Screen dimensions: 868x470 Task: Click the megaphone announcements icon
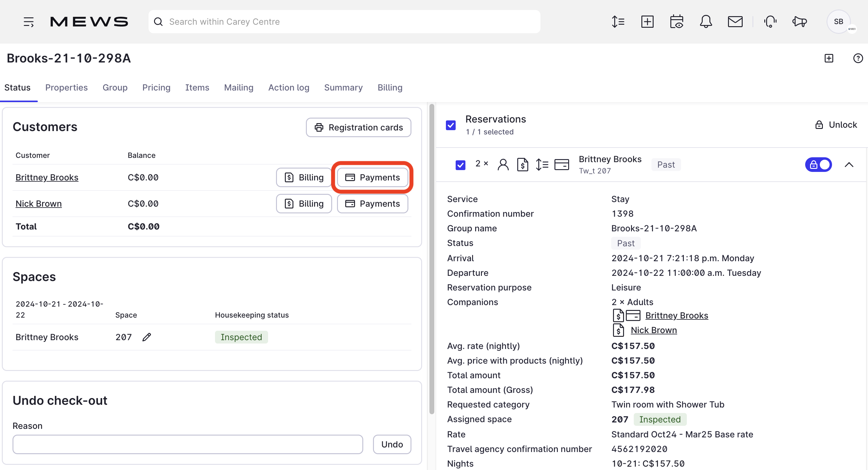pyautogui.click(x=799, y=22)
